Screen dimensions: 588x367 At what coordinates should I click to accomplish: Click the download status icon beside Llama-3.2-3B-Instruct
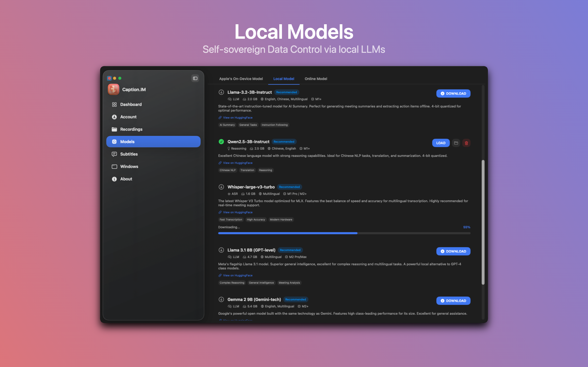point(221,92)
